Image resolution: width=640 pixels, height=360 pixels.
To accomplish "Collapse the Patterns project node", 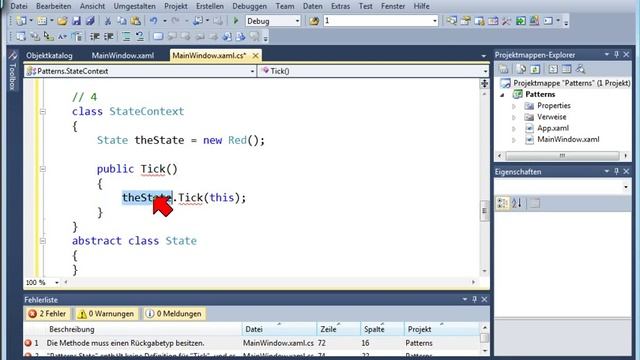I will click(502, 95).
